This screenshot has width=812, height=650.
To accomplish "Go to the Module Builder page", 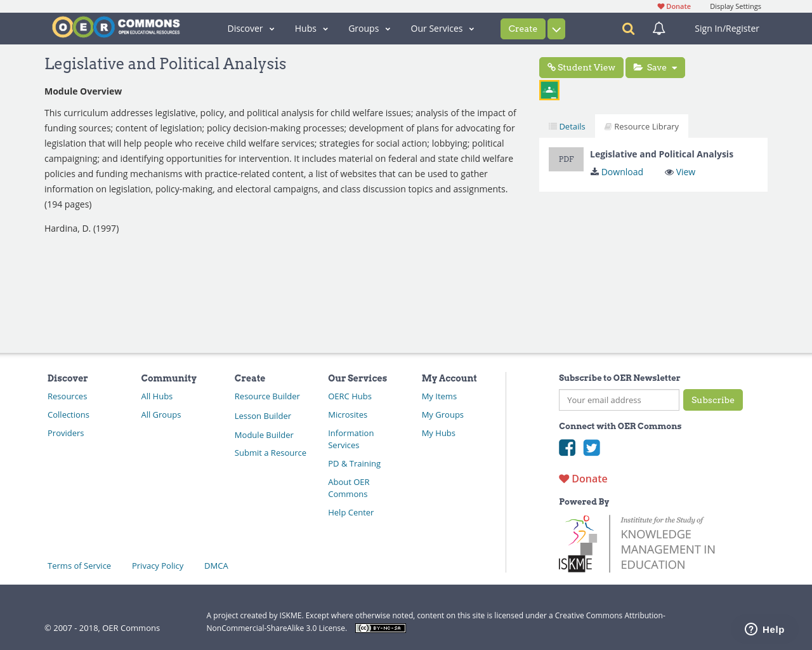I will (x=264, y=435).
